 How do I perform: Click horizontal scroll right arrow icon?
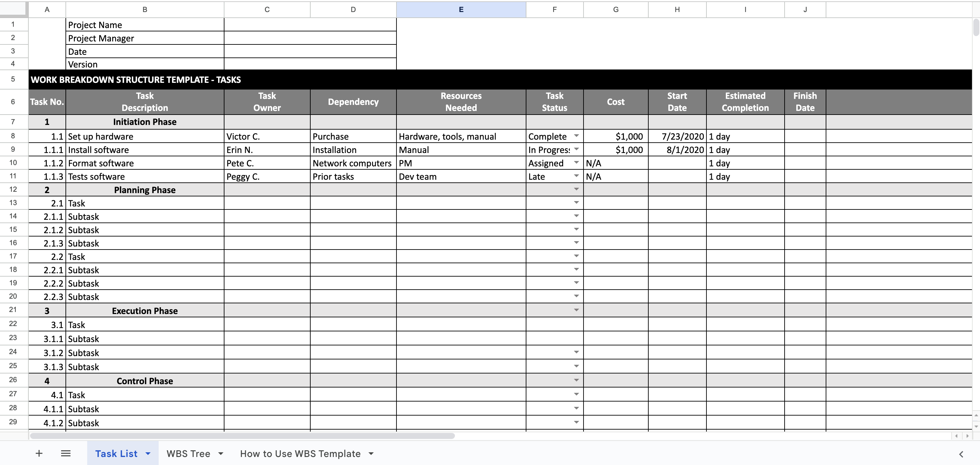tap(967, 436)
